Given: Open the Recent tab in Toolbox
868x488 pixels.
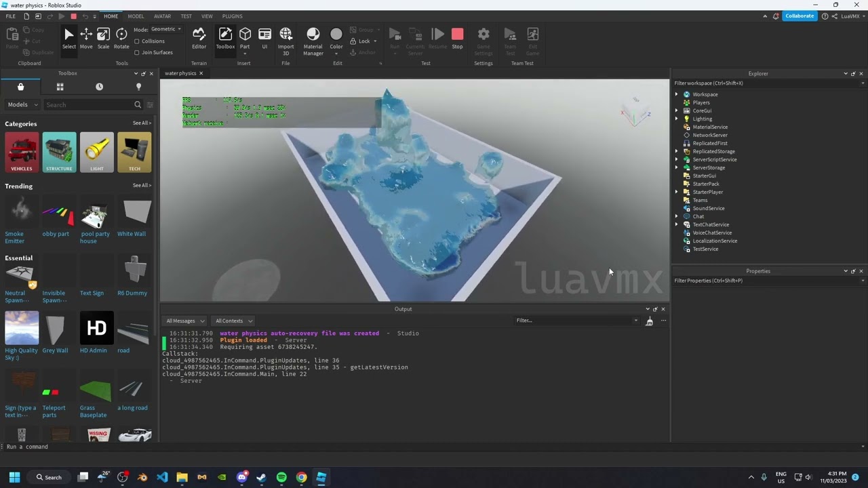Looking at the screenshot, I should [99, 87].
